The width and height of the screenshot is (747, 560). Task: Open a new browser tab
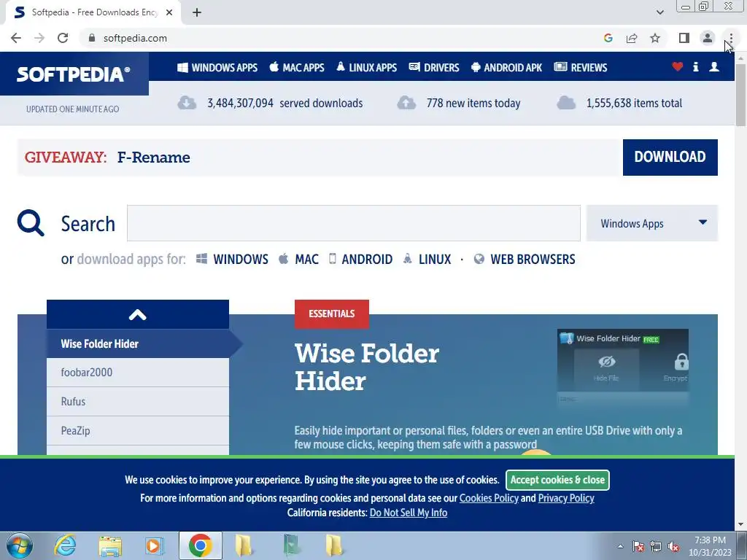coord(197,12)
